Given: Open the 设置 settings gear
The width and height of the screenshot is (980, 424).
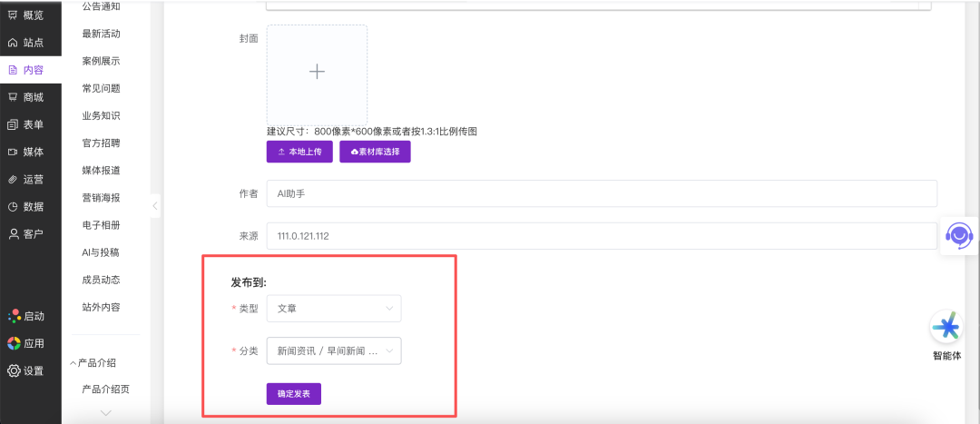Looking at the screenshot, I should (x=14, y=370).
